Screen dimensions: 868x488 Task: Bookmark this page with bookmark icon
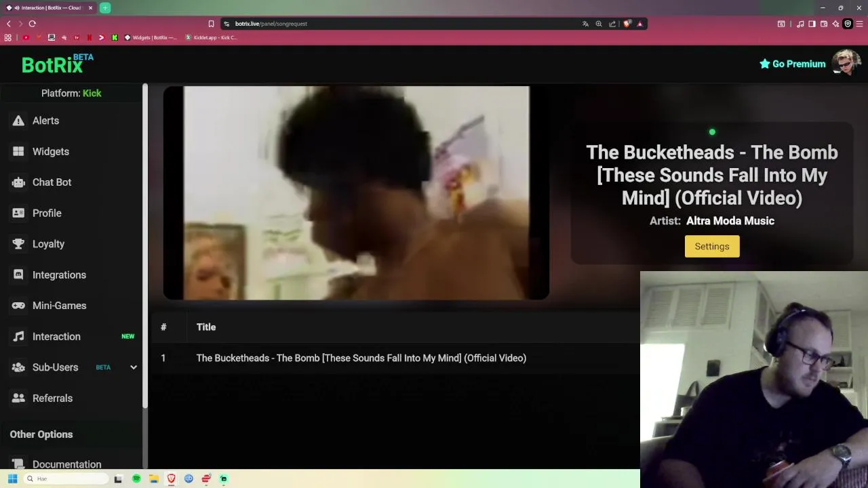click(x=211, y=24)
